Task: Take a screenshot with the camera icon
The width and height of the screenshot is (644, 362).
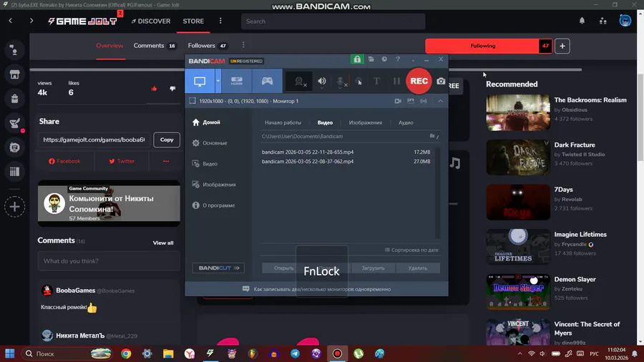Action: [441, 82]
